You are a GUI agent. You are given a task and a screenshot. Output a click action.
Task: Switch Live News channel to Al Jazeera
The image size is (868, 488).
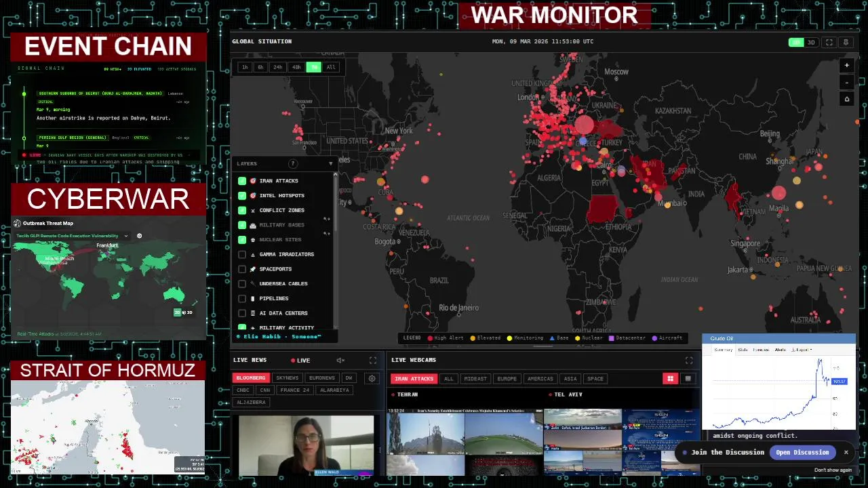(251, 403)
